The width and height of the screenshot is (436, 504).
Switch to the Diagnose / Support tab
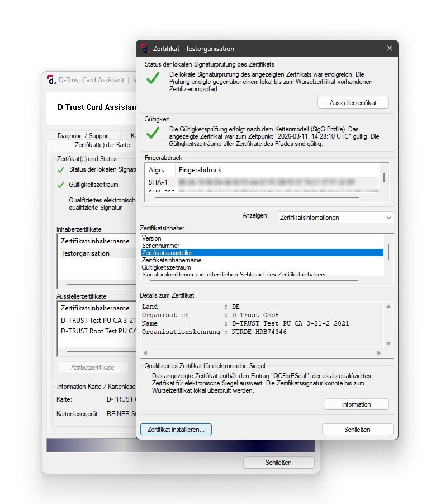[x=83, y=136]
